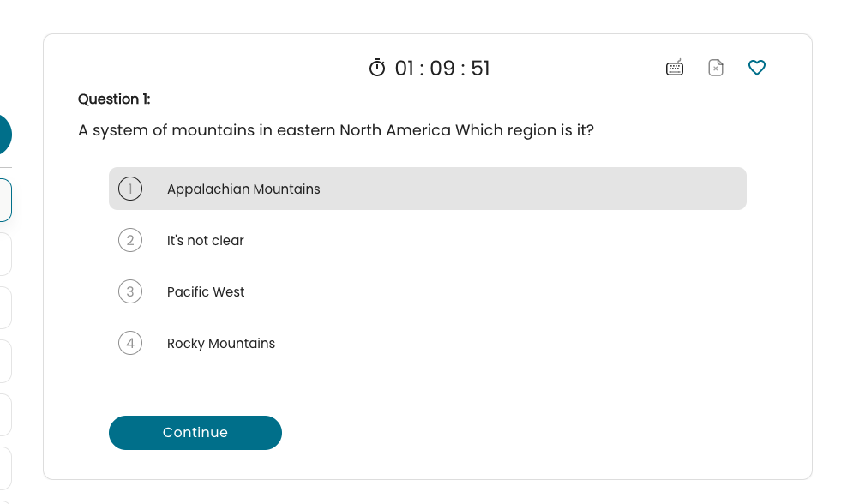Click the teal circle at the left edge
The height and width of the screenshot is (504, 859).
coord(4,135)
